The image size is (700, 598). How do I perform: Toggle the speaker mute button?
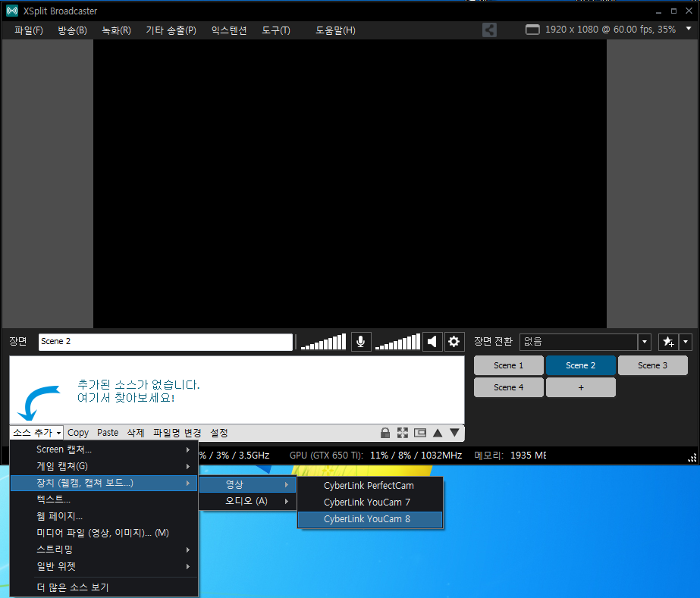[432, 342]
